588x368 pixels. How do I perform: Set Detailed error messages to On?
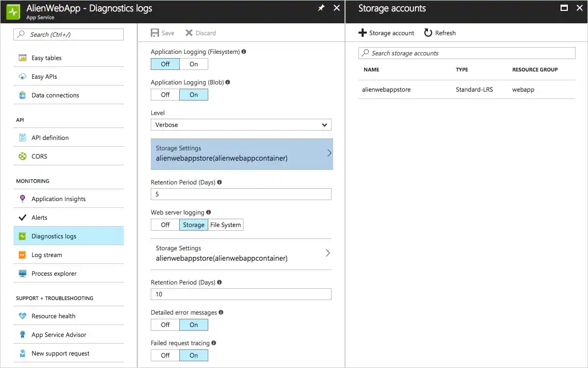[194, 325]
